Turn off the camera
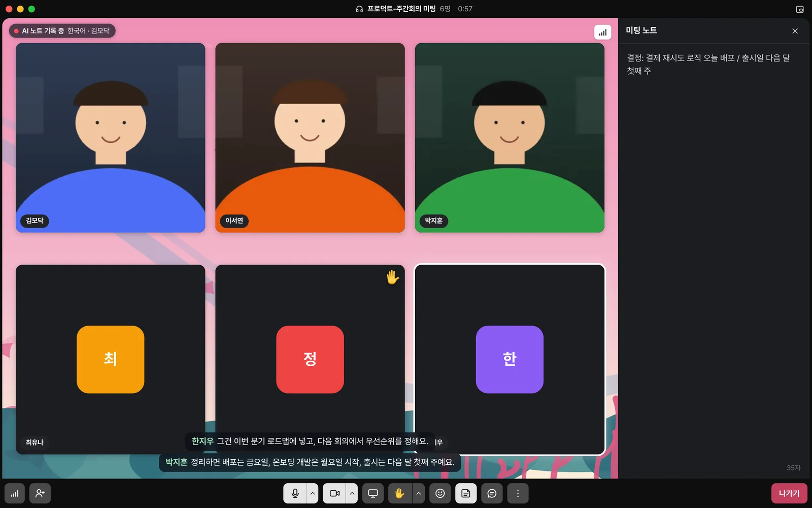The image size is (812, 508). (334, 493)
